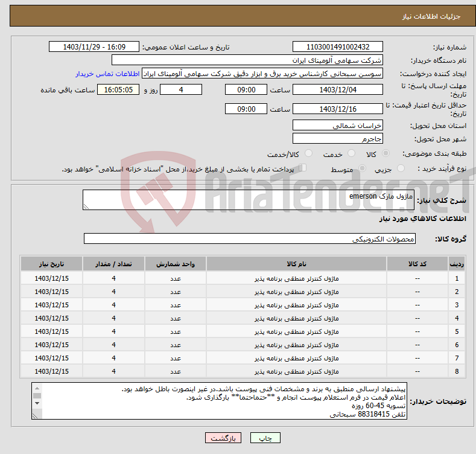Click the description text area ماژول مارک emerson
This screenshot has width=476, height=454.
(x=249, y=200)
